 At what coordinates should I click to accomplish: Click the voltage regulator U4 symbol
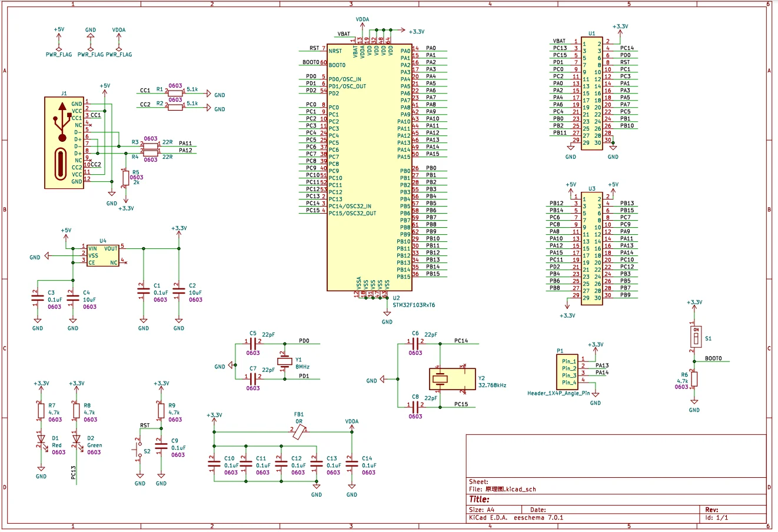pyautogui.click(x=103, y=255)
